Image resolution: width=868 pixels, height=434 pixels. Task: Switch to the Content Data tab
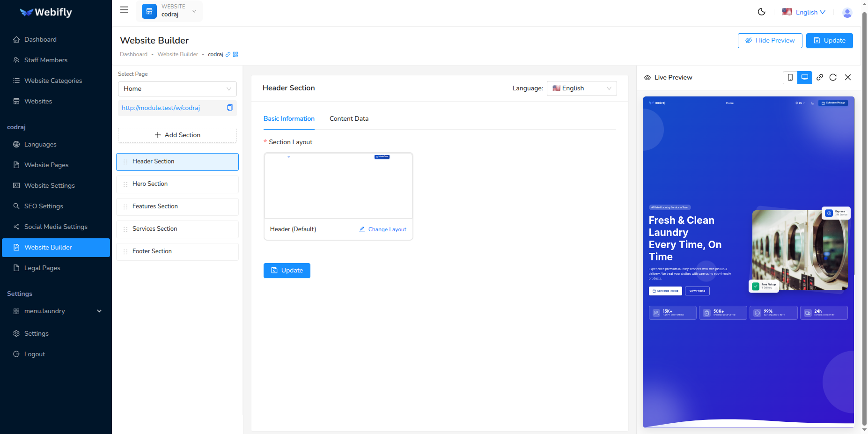click(x=349, y=118)
